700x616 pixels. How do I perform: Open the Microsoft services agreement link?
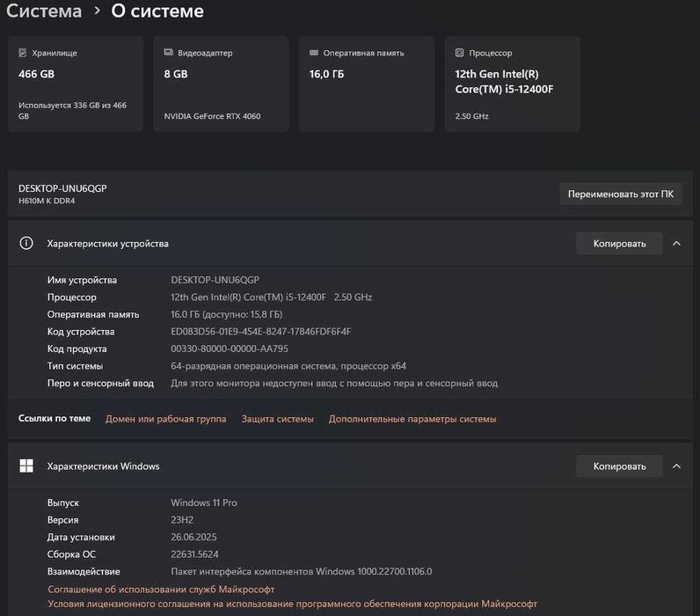coord(161,589)
